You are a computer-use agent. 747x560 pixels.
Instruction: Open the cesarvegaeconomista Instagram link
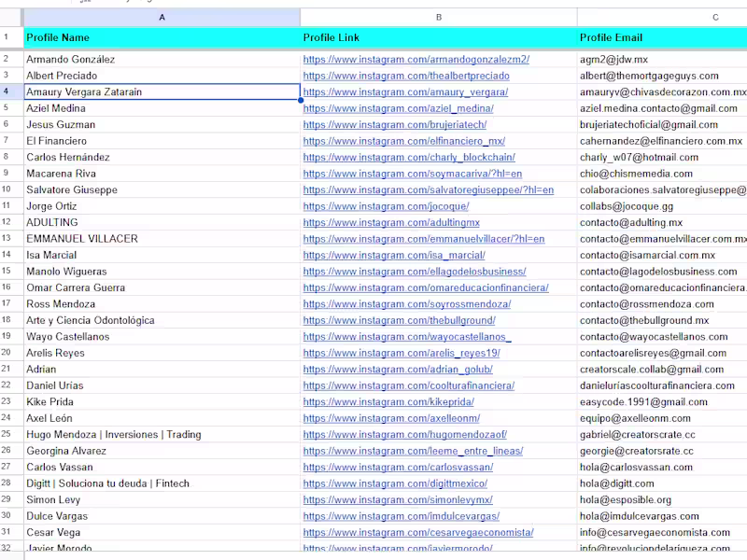pyautogui.click(x=418, y=532)
